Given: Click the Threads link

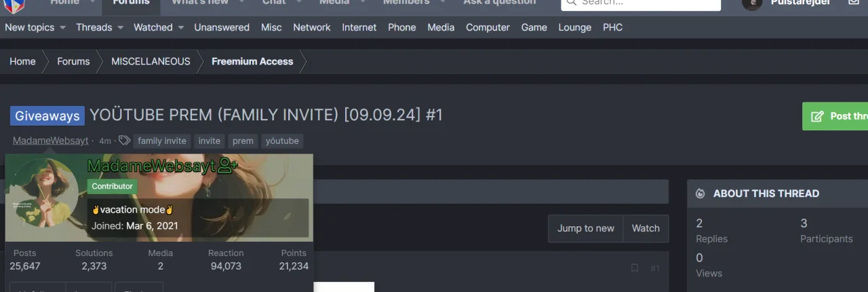Looking at the screenshot, I should click(94, 27).
